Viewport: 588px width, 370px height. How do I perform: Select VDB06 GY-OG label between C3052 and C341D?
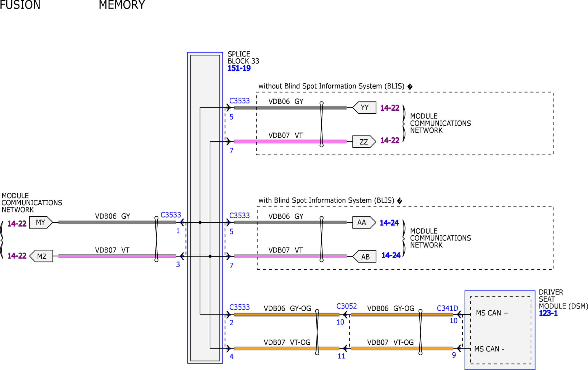(x=391, y=308)
